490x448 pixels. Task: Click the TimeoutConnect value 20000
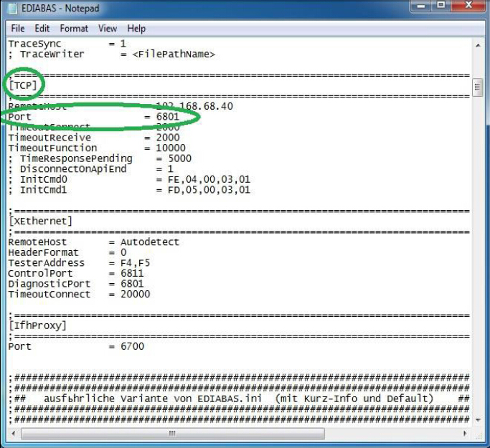pos(136,294)
